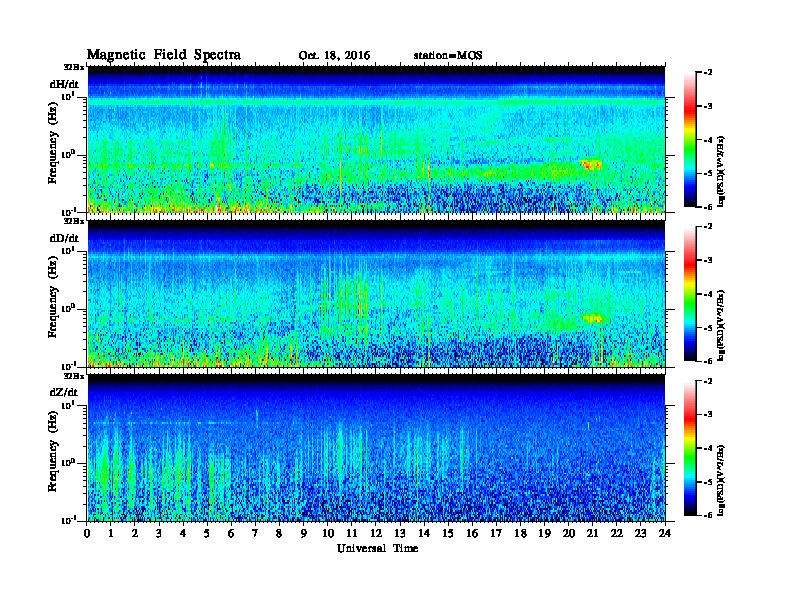Screen dimensions: 792x612
Task: Click the hour '15' tick label
Action: click(x=448, y=534)
